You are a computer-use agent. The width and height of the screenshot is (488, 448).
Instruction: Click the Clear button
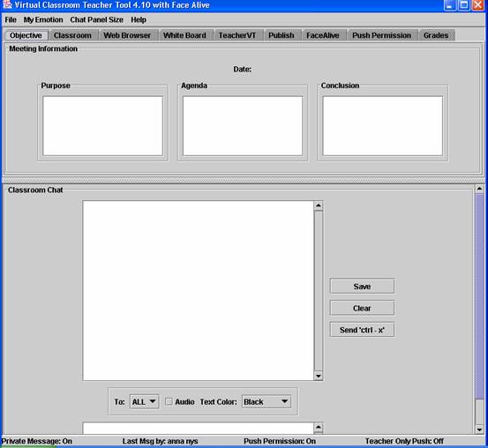tap(362, 308)
